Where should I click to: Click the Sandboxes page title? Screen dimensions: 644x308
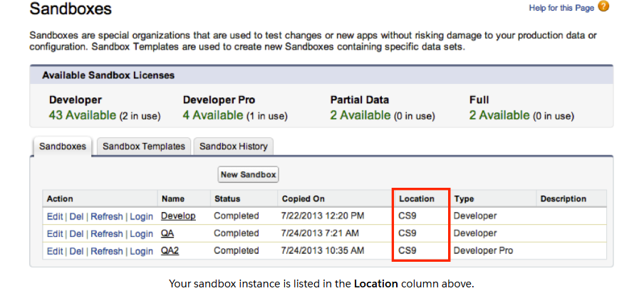click(x=71, y=9)
